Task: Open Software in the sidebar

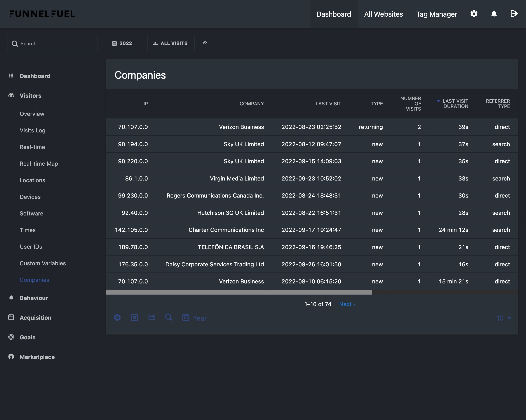Action: click(x=31, y=213)
